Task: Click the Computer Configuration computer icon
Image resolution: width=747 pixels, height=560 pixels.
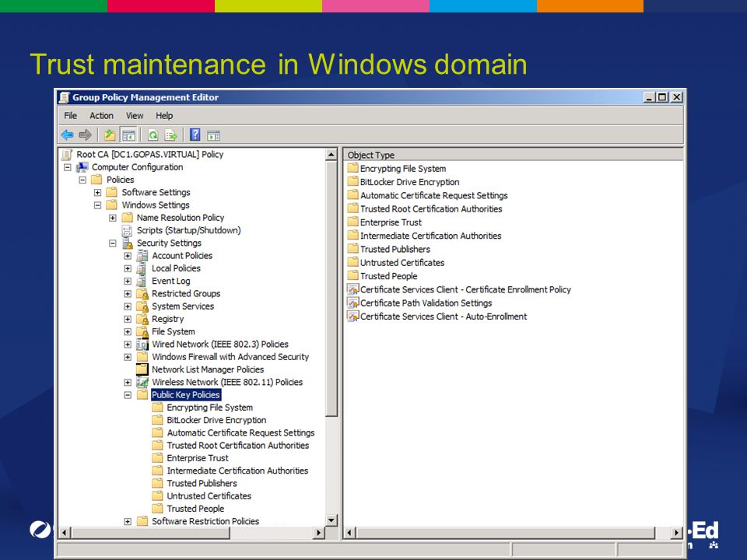Action: coord(82,167)
